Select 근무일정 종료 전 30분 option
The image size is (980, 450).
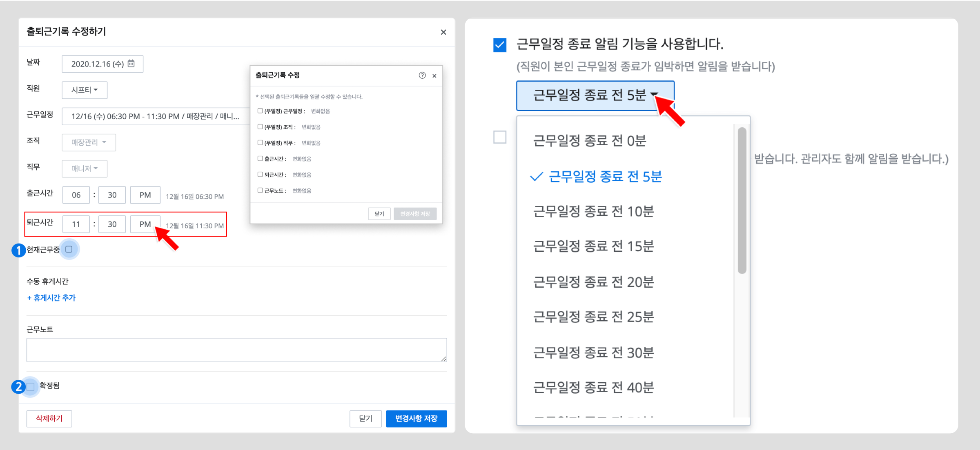[594, 352]
